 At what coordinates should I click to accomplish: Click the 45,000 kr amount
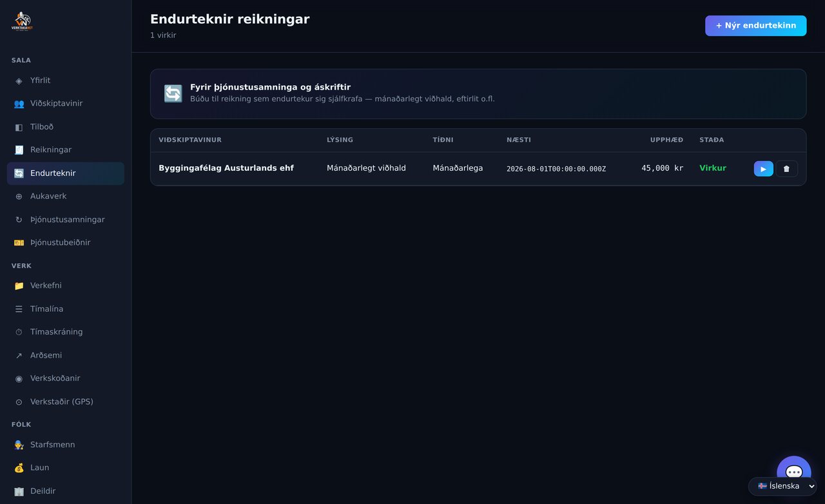662,168
